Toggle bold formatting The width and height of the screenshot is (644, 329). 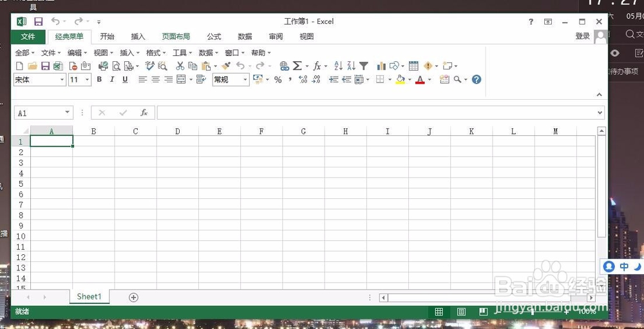tap(99, 80)
